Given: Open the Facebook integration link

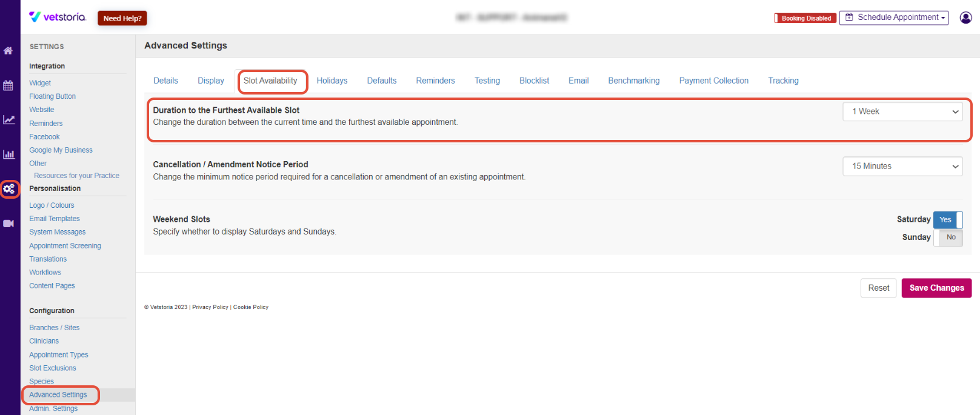Looking at the screenshot, I should click(45, 137).
